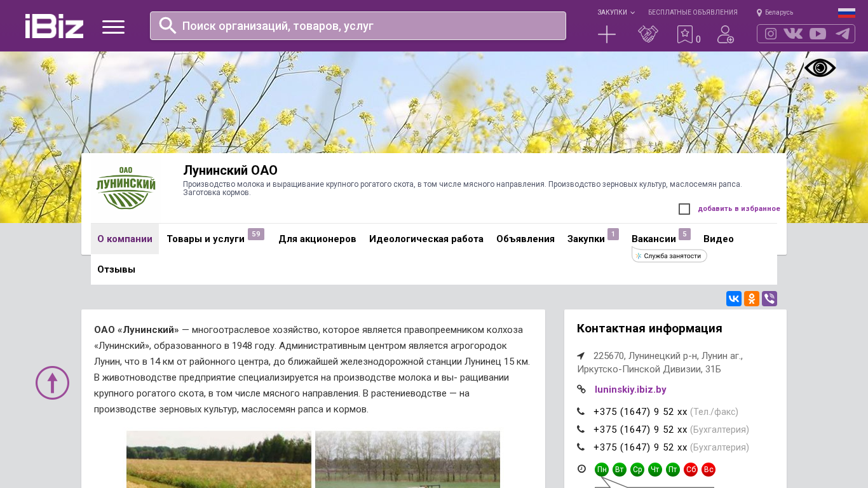Click the user registration icon
The height and width of the screenshot is (488, 868).
pos(726,34)
